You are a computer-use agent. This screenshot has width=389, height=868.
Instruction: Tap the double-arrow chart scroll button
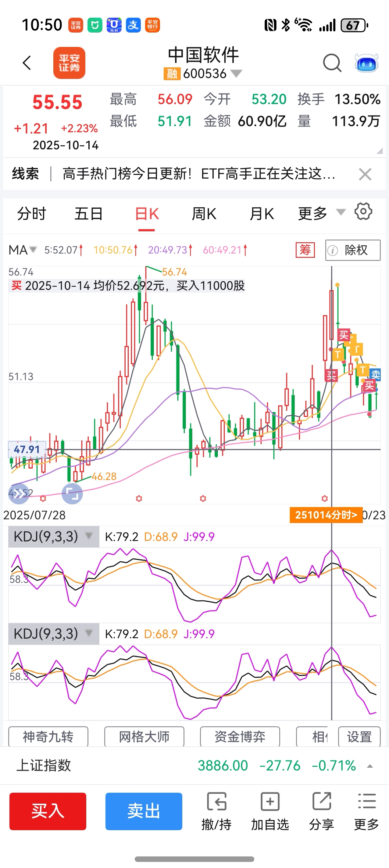point(19,494)
